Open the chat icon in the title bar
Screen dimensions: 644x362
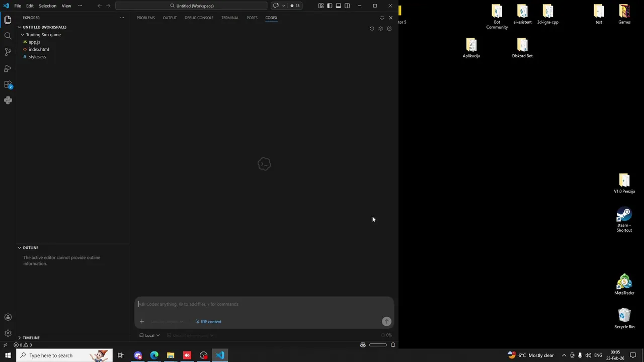pos(276,6)
